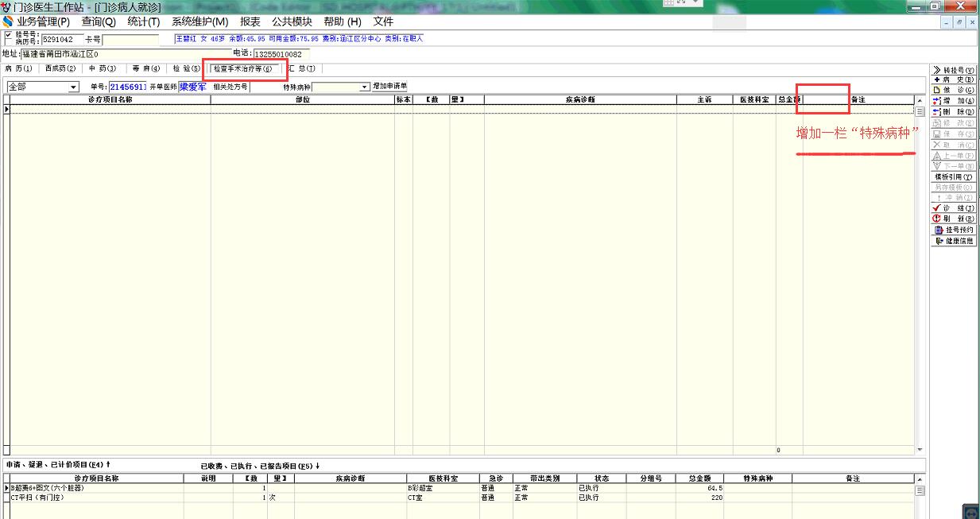Click 保存 (S) save button

point(953,134)
